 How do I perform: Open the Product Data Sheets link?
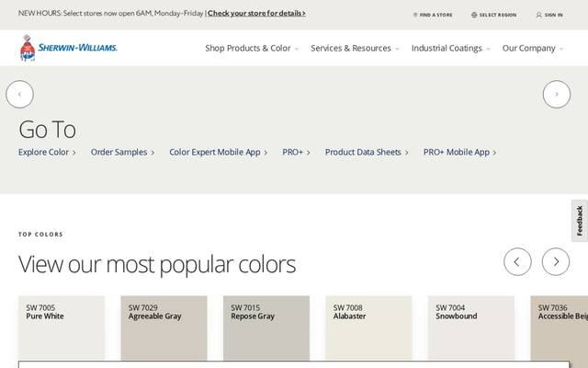(367, 152)
